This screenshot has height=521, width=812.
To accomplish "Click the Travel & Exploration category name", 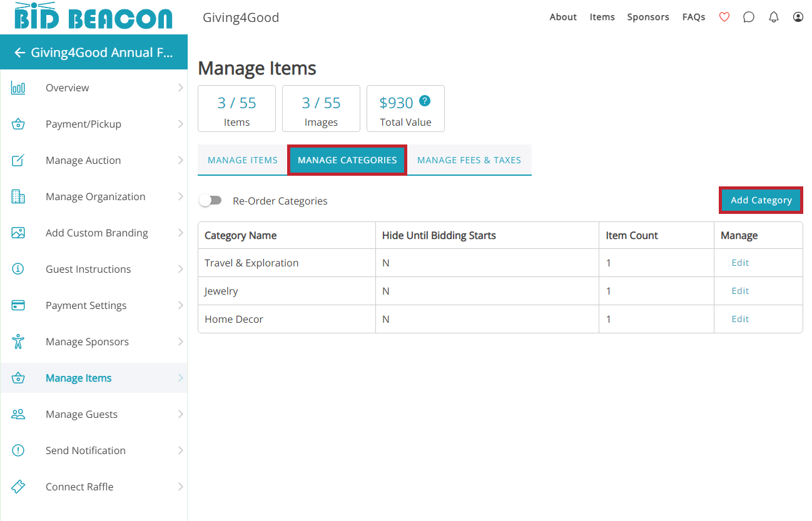I will tap(251, 263).
